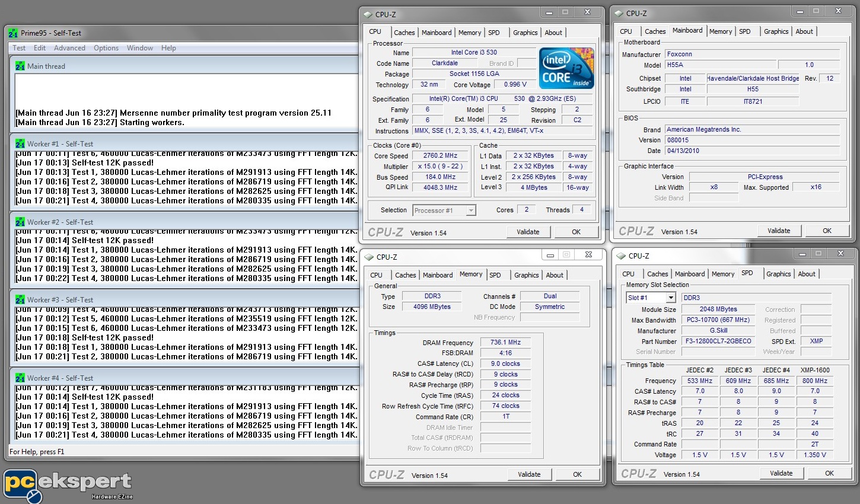Click the Bus Speed 184.0 MHz value
860x504 pixels.
click(x=440, y=177)
